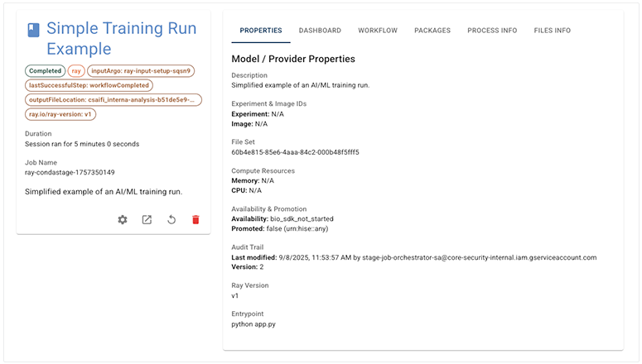Viewport: 642px width, 364px height.
Task: Select the ray.io/ray-version: v1 chip
Action: tap(61, 114)
